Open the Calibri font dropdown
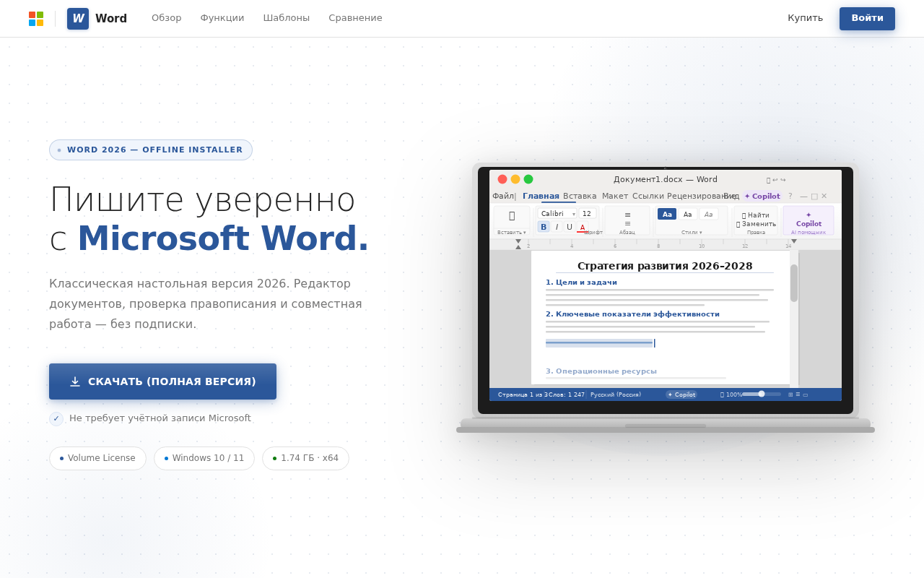 point(558,214)
